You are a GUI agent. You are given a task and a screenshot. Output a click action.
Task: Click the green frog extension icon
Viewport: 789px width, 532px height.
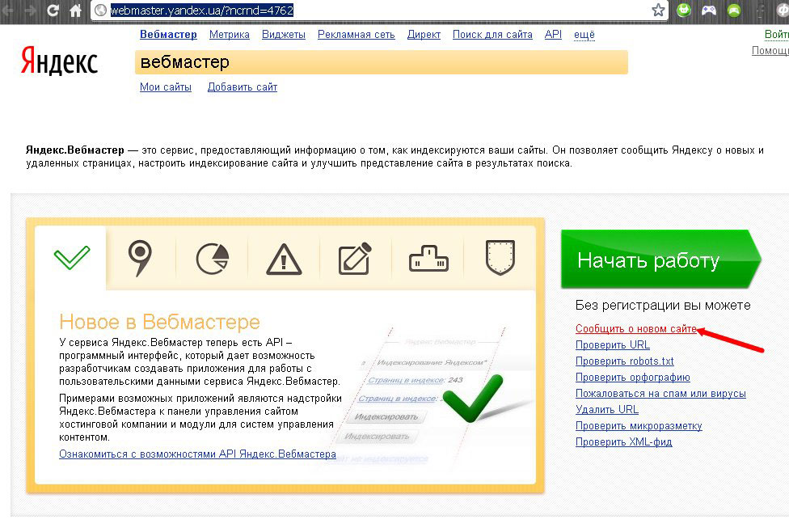(684, 10)
